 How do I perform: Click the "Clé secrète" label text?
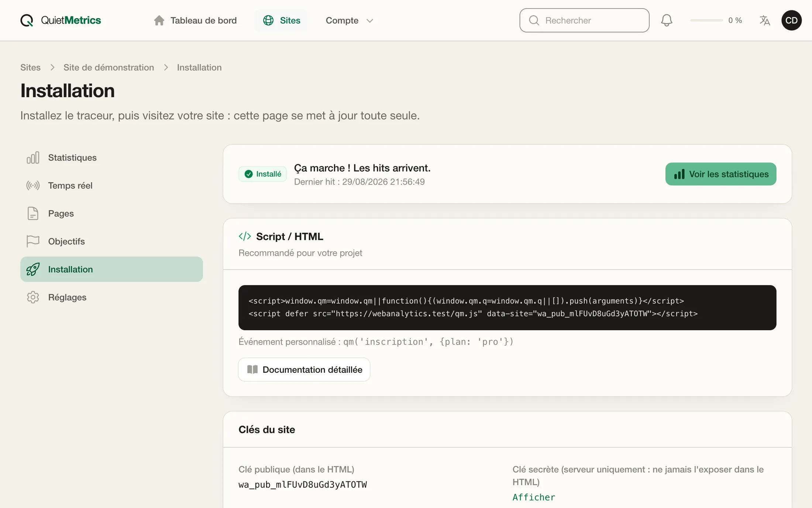[638, 475]
